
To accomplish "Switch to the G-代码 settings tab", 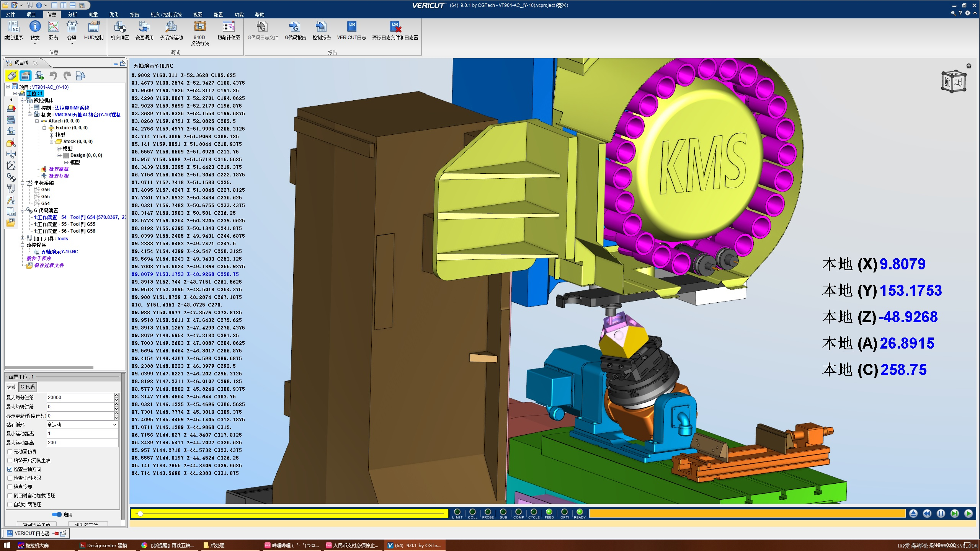I will tap(28, 387).
